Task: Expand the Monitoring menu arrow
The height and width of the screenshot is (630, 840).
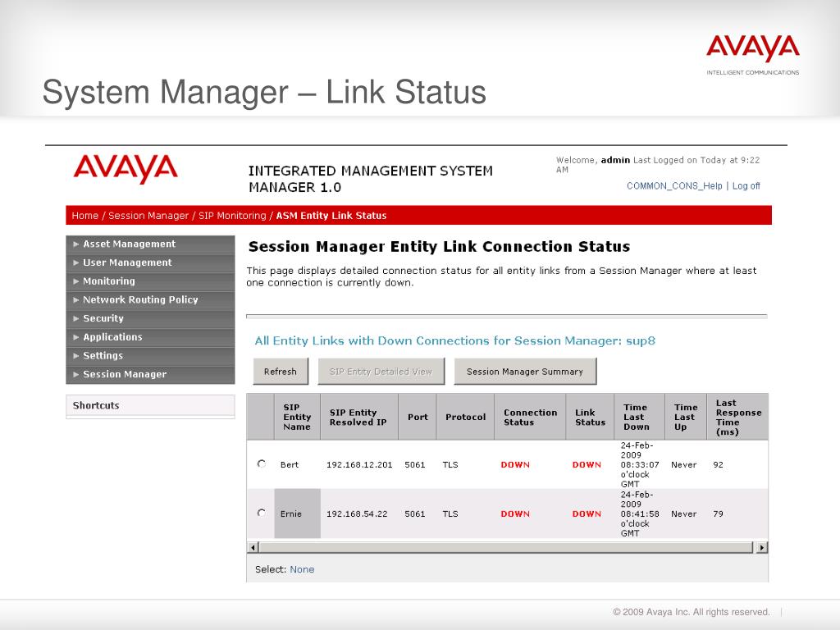Action: click(76, 281)
